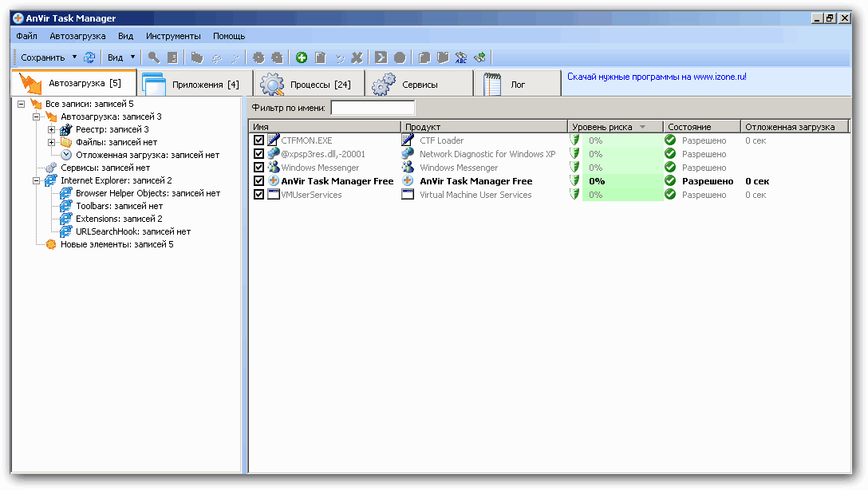Uncheck the CTFMON.EXE startup checkbox
This screenshot has height=490, width=868.
click(x=258, y=140)
